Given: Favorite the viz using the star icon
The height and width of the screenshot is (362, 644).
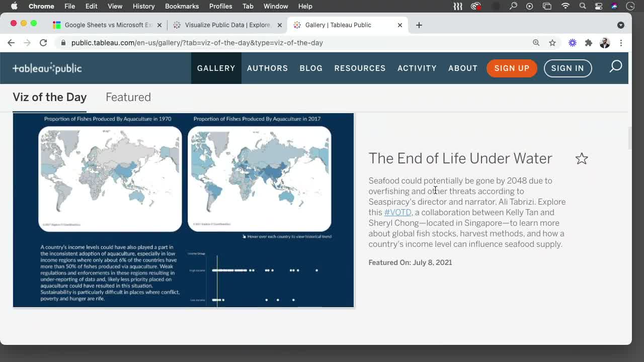Looking at the screenshot, I should (582, 158).
